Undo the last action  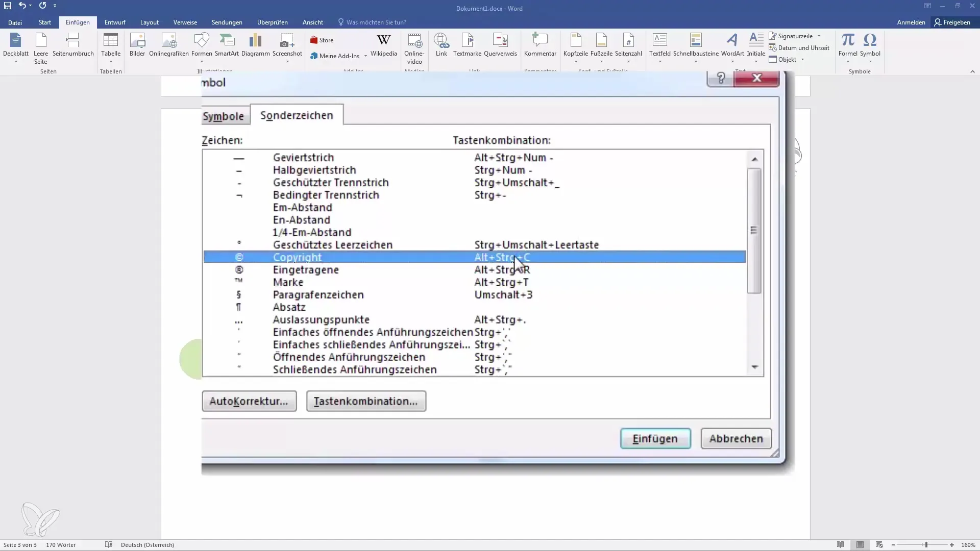(22, 6)
